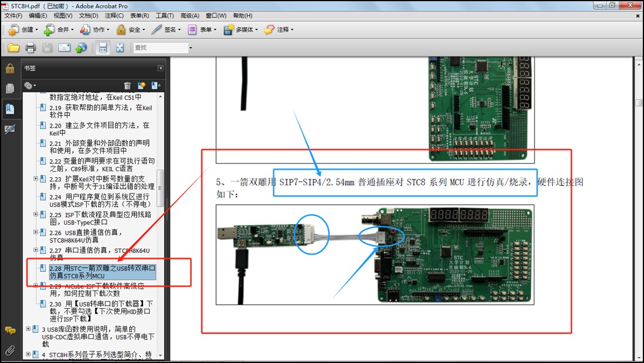Toggle the Bookmarks navigation panel icon
Image resolution: width=644 pixels, height=363 pixels.
pos(10,108)
